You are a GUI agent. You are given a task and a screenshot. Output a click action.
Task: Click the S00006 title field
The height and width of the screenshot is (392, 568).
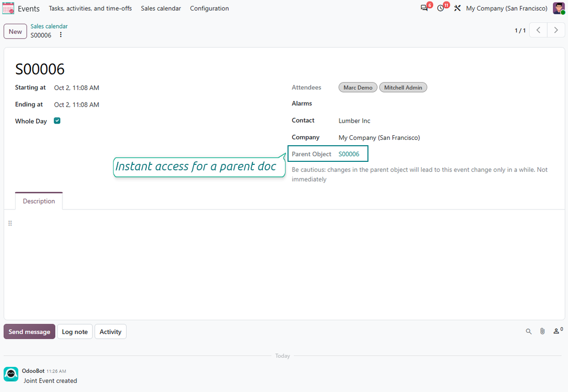point(40,69)
